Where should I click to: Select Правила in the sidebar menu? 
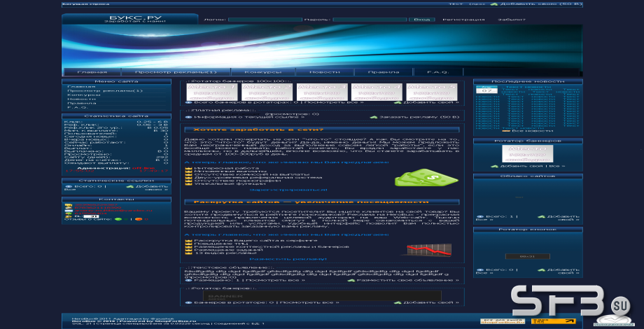(x=82, y=103)
